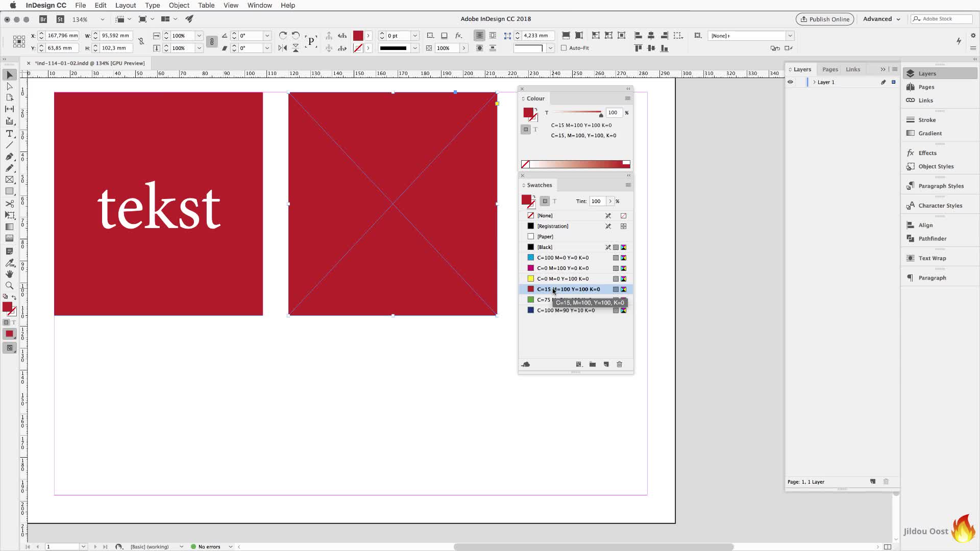Apply colour button in the toolbox
The height and width of the screenshot is (551, 980).
9,334
